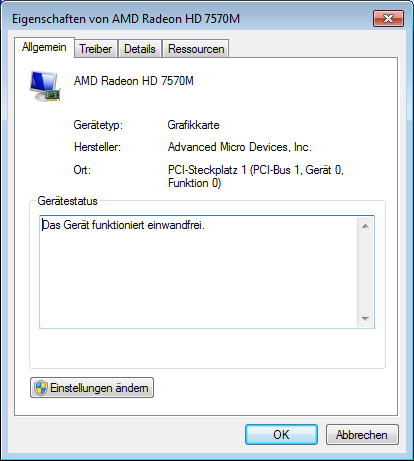Select the Allgemein tab
The width and height of the screenshot is (414, 461).
(44, 47)
